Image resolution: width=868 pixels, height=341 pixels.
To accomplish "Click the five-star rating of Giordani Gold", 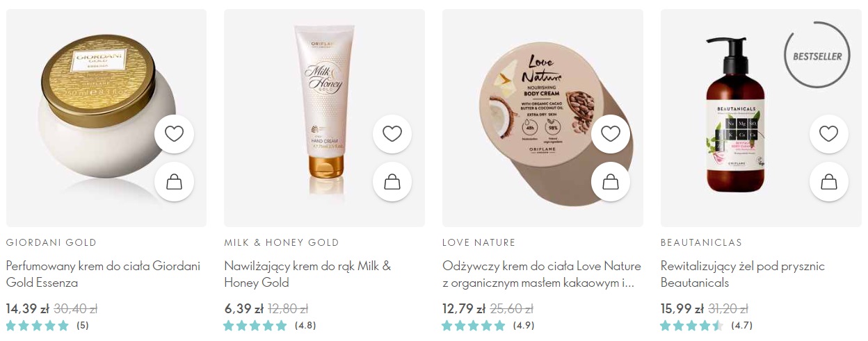I will coord(47,325).
